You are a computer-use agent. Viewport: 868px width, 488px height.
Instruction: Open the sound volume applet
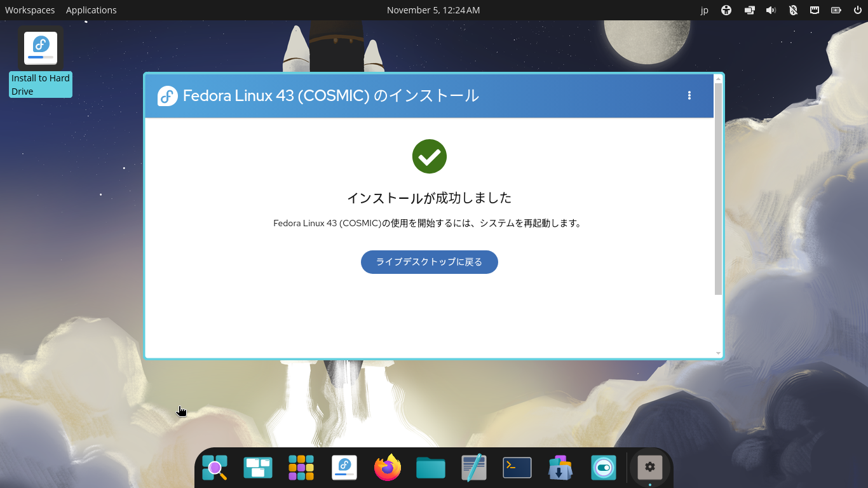pyautogui.click(x=771, y=10)
